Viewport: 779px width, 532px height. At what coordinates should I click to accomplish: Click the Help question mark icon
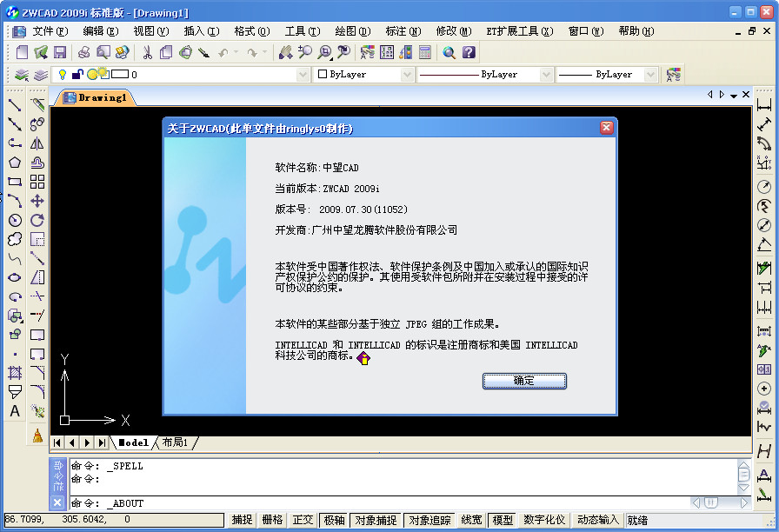[469, 52]
